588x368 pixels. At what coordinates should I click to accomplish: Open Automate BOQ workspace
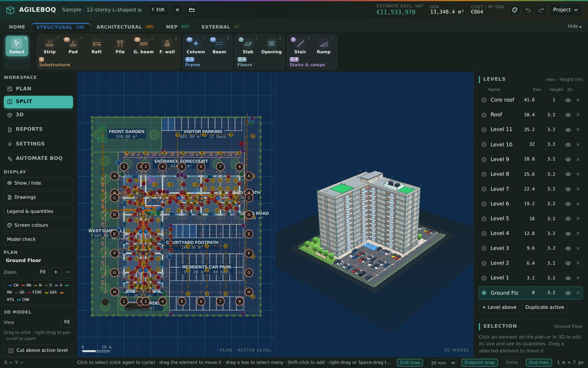(x=38, y=158)
